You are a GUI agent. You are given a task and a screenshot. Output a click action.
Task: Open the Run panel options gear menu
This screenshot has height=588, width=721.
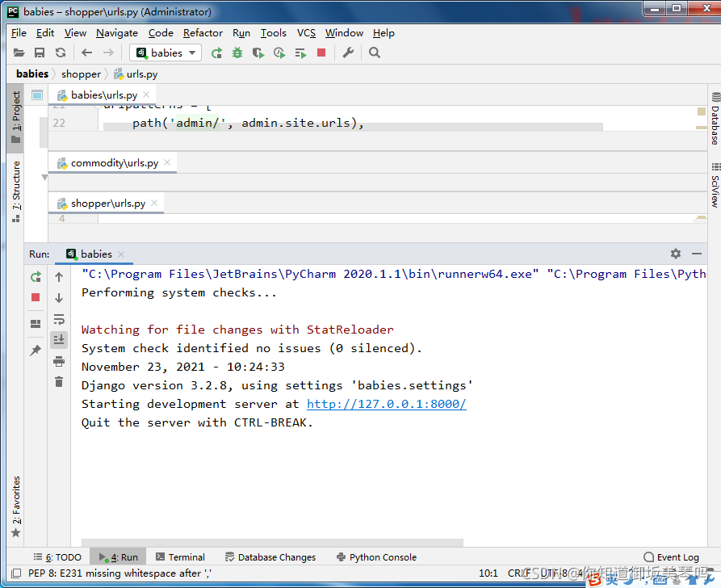[x=676, y=254]
